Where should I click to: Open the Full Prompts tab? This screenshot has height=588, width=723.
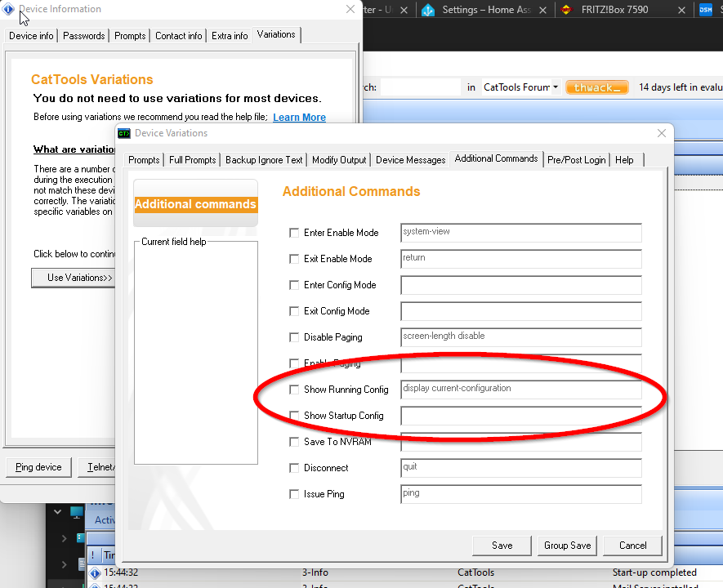coord(192,160)
